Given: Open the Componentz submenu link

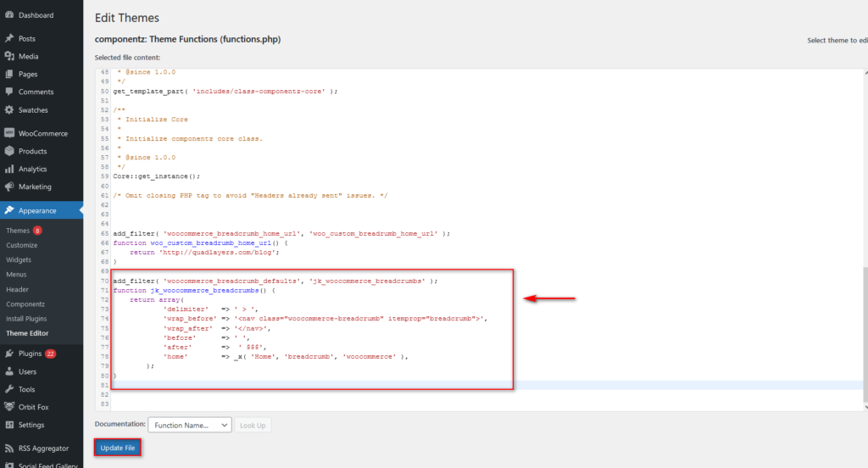Looking at the screenshot, I should tap(25, 304).
